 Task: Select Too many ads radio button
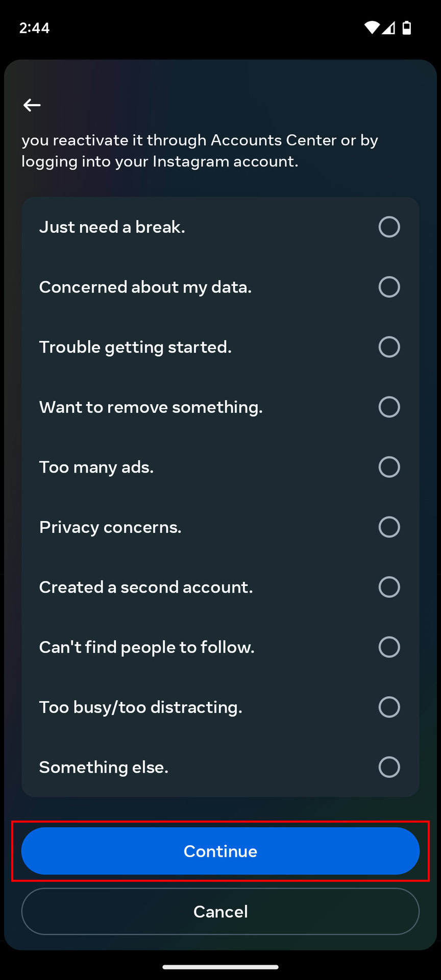(389, 467)
